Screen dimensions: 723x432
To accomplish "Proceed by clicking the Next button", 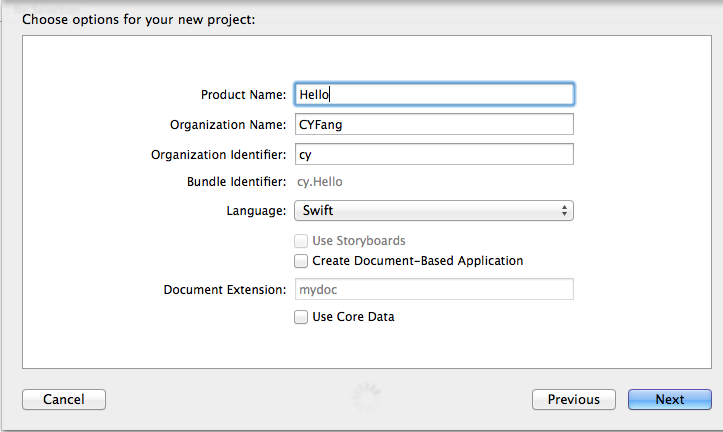I will [670, 399].
